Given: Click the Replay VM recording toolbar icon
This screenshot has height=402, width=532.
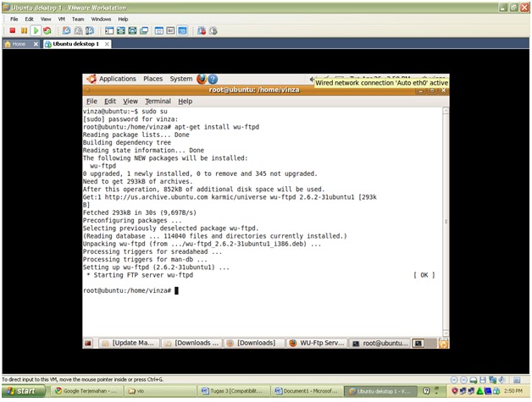Looking at the screenshot, I should pos(213,30).
